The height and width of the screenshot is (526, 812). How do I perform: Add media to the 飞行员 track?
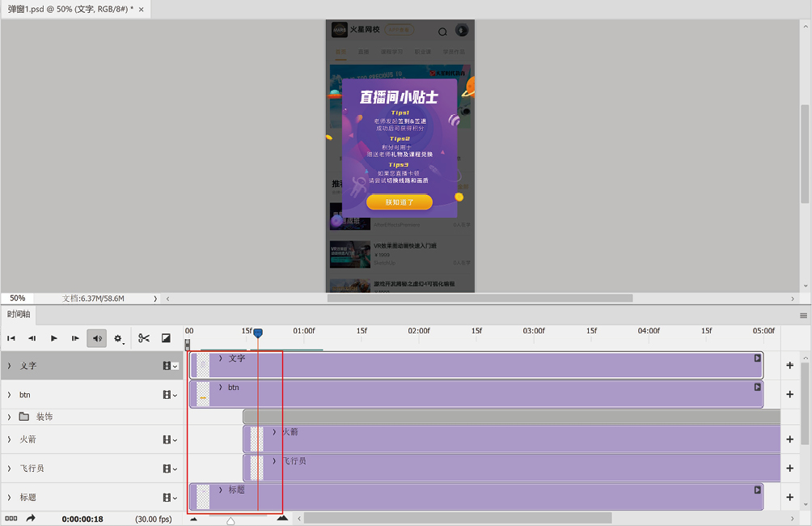tap(789, 469)
